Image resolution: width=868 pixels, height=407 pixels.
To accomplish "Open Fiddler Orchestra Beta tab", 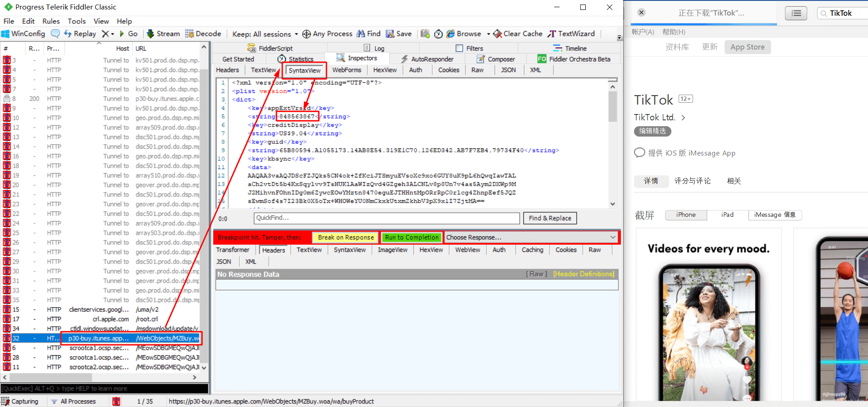I will click(x=574, y=59).
